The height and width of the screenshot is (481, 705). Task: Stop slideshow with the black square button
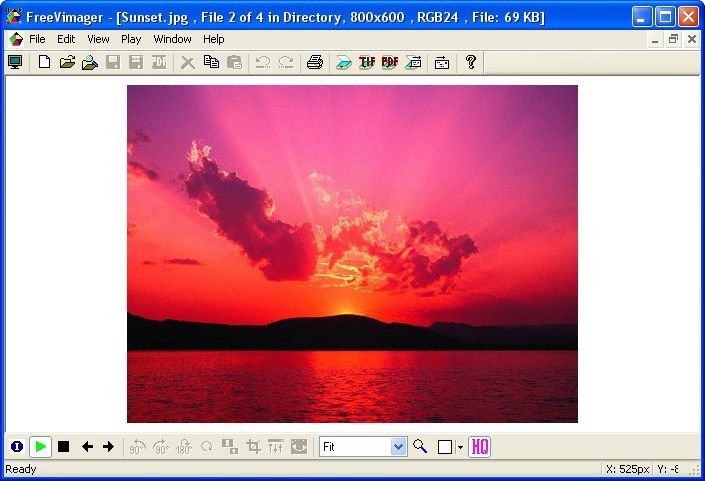[64, 447]
